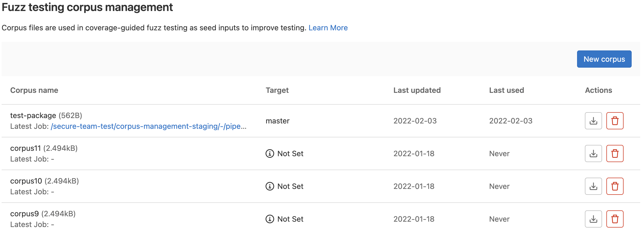Download the corpus9 file

tap(593, 219)
